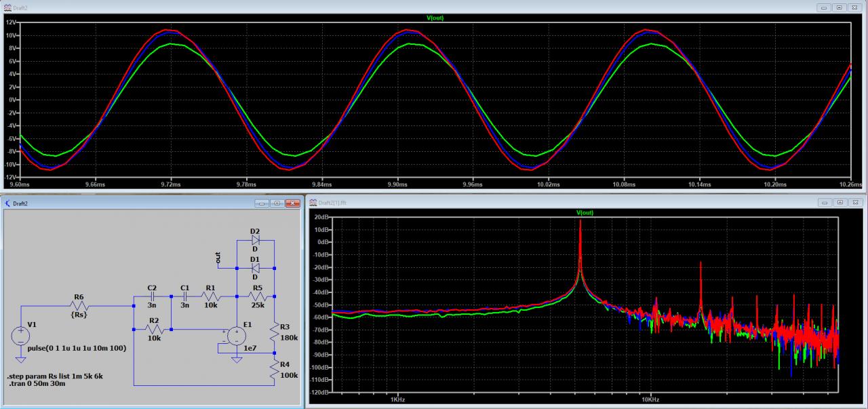Select resistor R1 symbol

pyautogui.click(x=210, y=296)
